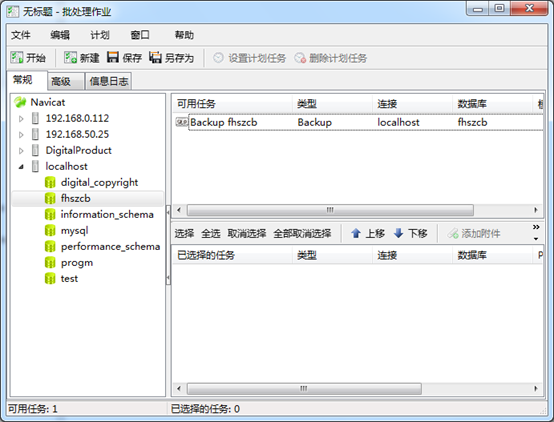Click the Save (保存) floppy icon
The height and width of the screenshot is (422, 554).
[113, 57]
